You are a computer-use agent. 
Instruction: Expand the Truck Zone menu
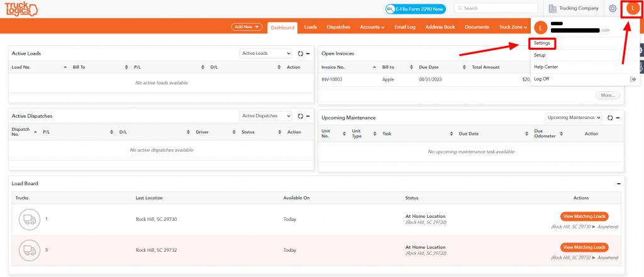513,27
